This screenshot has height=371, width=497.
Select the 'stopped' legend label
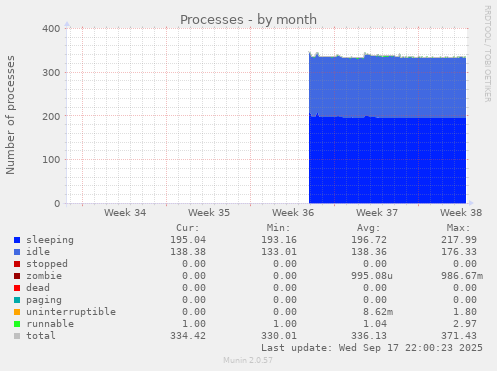(47, 264)
